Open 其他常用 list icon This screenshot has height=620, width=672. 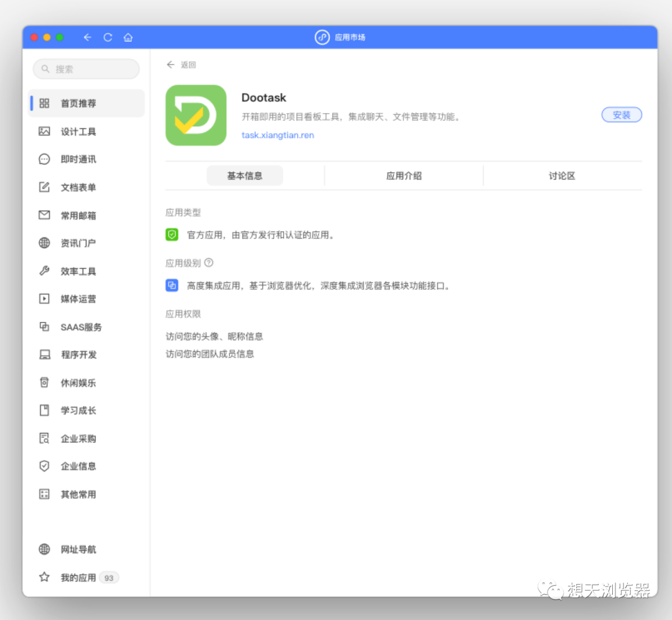pyautogui.click(x=45, y=494)
